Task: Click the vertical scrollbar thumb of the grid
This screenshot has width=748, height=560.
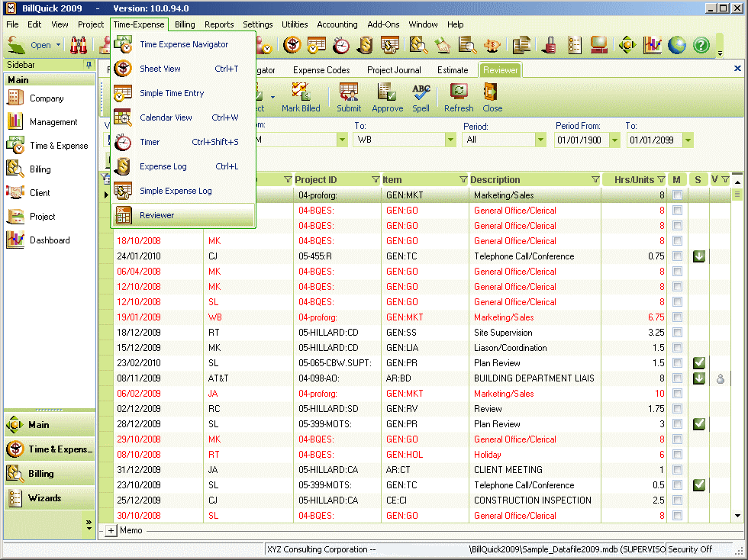Action: (x=737, y=194)
